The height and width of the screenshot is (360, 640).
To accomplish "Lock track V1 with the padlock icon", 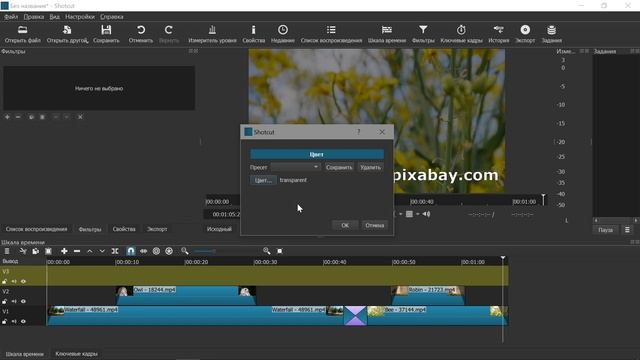I will click(x=4, y=321).
